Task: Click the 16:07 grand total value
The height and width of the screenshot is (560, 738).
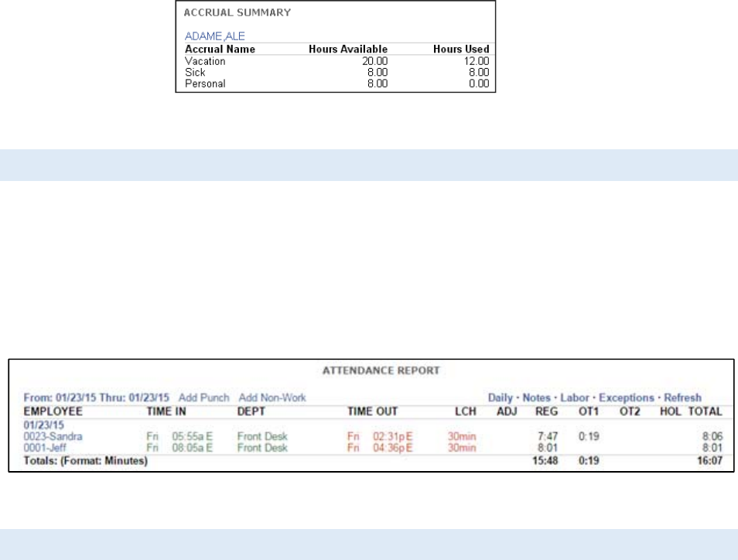Action: point(709,461)
